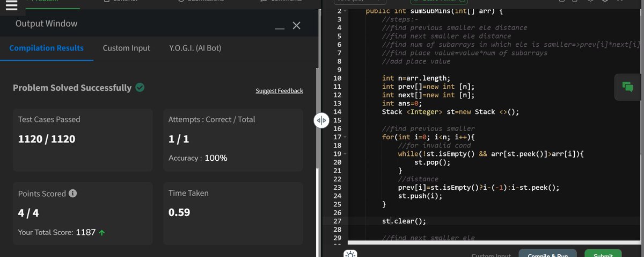The image size is (644, 257).
Task: Click the '//steps:-' comment line
Action: (x=400, y=19)
